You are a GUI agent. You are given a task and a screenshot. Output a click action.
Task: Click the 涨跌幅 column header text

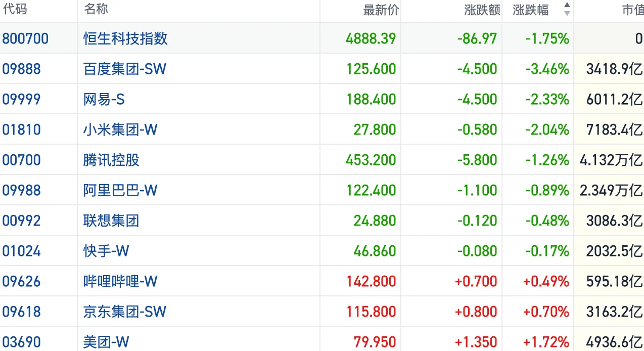pos(531,10)
